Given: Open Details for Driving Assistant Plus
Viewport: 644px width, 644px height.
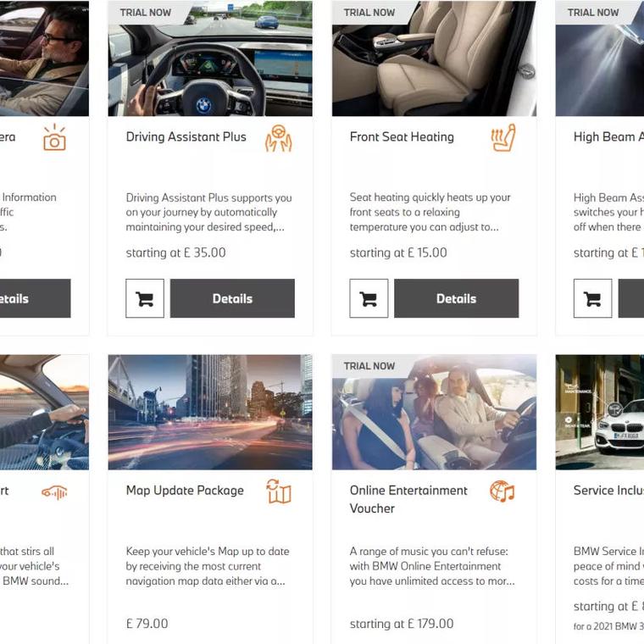Looking at the screenshot, I should [x=232, y=298].
